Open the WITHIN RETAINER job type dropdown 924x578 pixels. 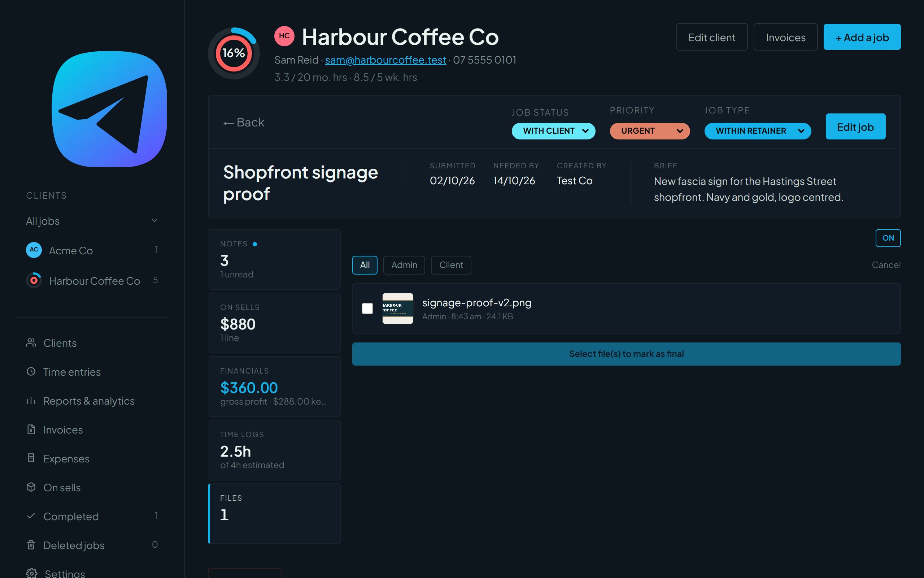tap(758, 131)
